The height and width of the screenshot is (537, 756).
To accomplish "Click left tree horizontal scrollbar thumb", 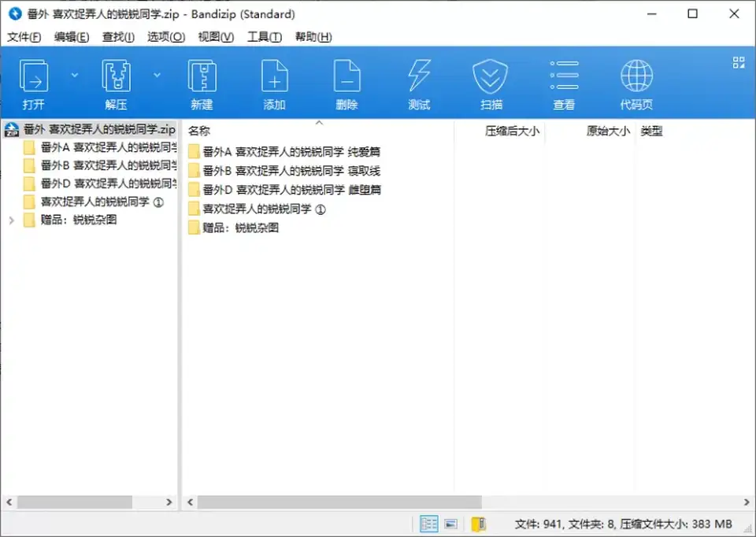I will pyautogui.click(x=75, y=502).
